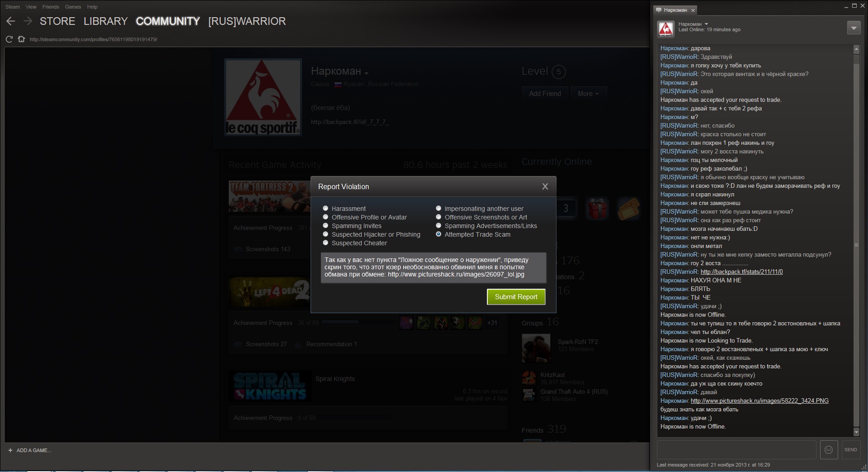Screen dimensions: 868x472
Task: Click the Add a Game label
Action: tap(34, 450)
